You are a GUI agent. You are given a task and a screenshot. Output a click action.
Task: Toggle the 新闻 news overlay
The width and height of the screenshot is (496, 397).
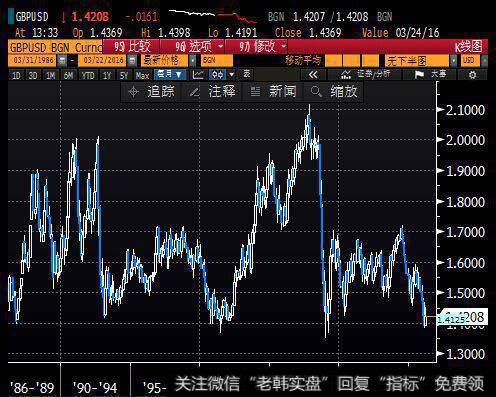(273, 91)
